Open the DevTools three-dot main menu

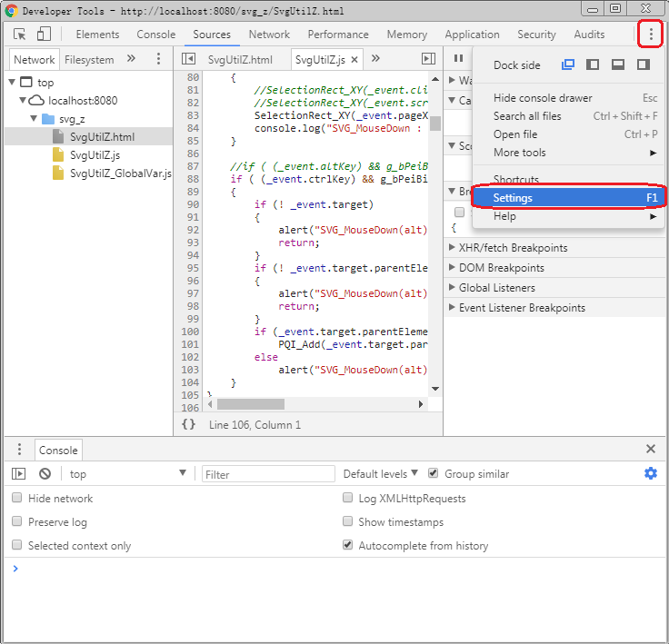[651, 35]
